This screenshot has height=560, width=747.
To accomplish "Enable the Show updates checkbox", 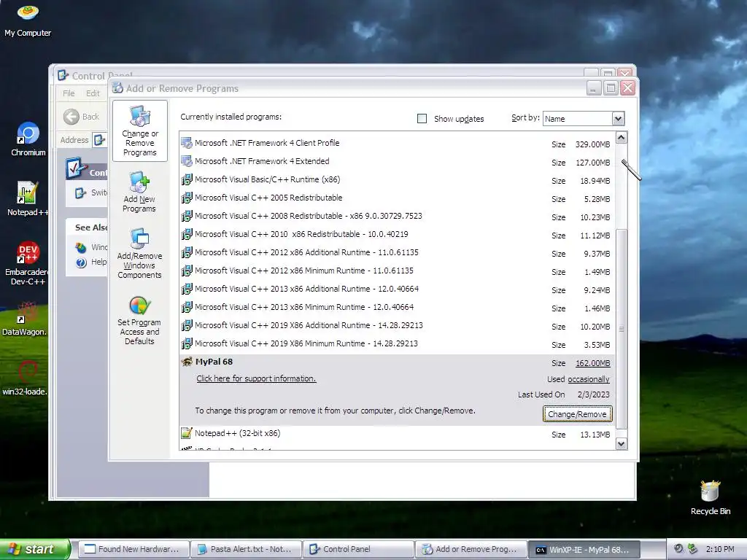I will click(422, 119).
